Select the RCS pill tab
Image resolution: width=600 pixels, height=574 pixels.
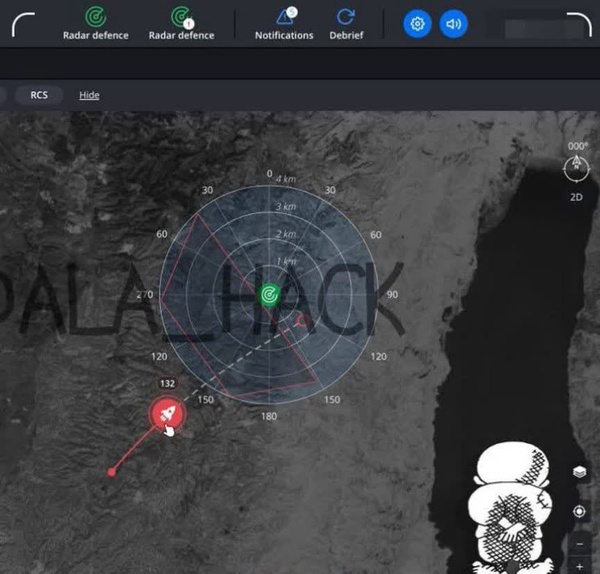39,95
